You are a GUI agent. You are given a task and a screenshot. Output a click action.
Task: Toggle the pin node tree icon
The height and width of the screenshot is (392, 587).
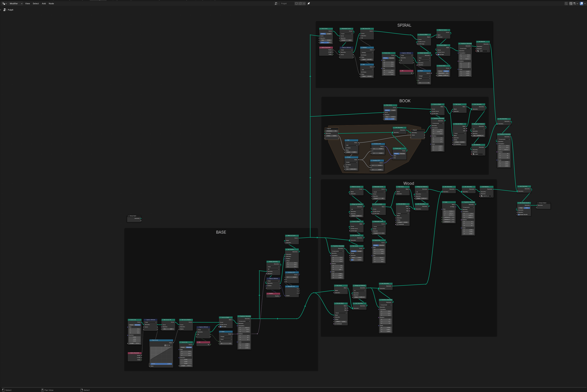[x=309, y=4]
